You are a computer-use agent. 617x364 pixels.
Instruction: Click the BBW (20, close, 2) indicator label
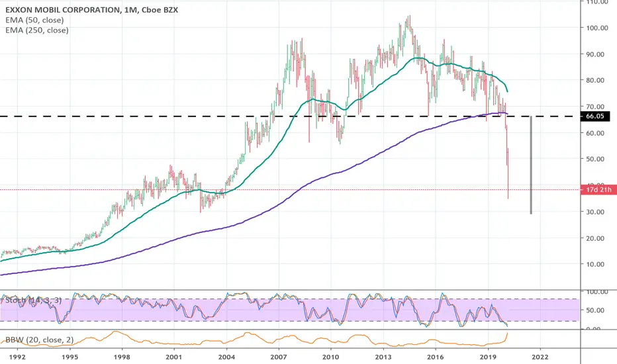coord(39,340)
